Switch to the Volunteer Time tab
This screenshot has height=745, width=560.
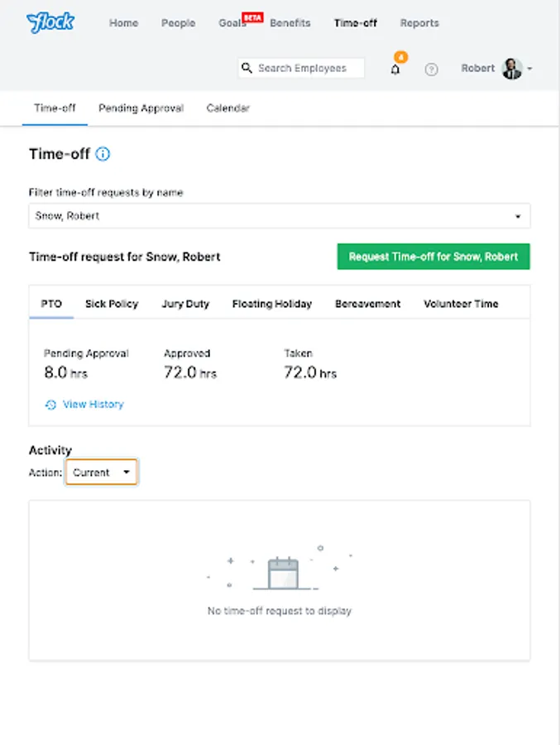[461, 304]
